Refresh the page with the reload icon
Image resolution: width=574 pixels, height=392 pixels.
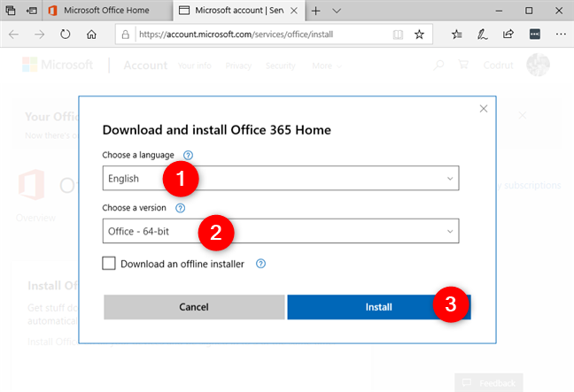click(x=66, y=35)
